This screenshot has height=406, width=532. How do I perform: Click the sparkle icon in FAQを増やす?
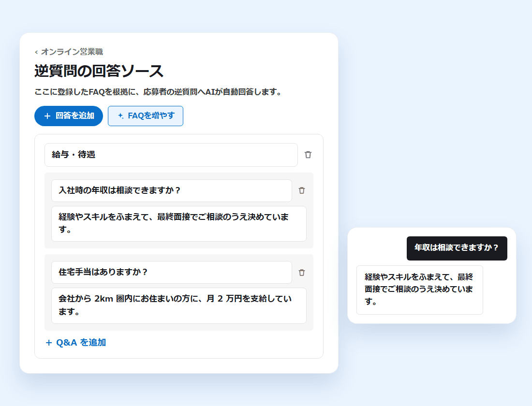[x=121, y=116]
